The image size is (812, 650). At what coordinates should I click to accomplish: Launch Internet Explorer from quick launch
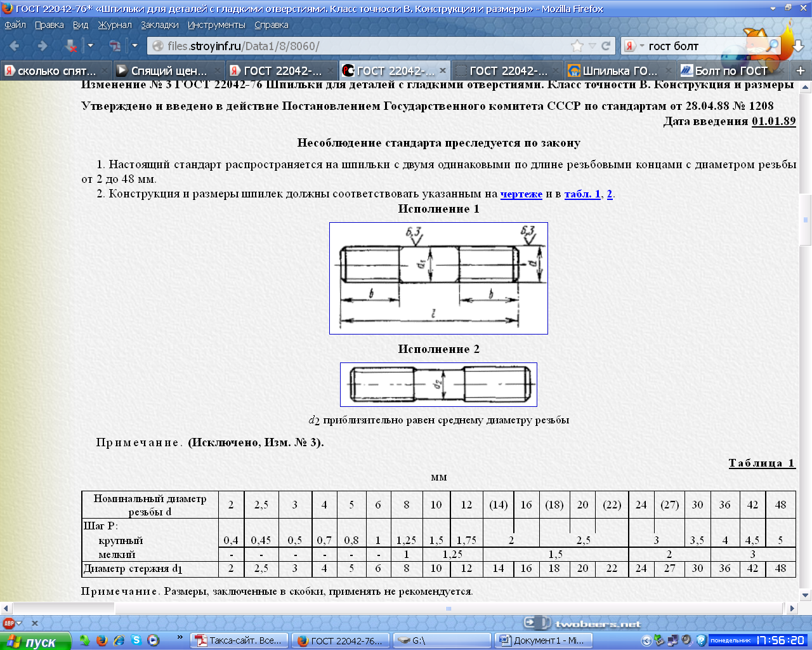pos(119,640)
